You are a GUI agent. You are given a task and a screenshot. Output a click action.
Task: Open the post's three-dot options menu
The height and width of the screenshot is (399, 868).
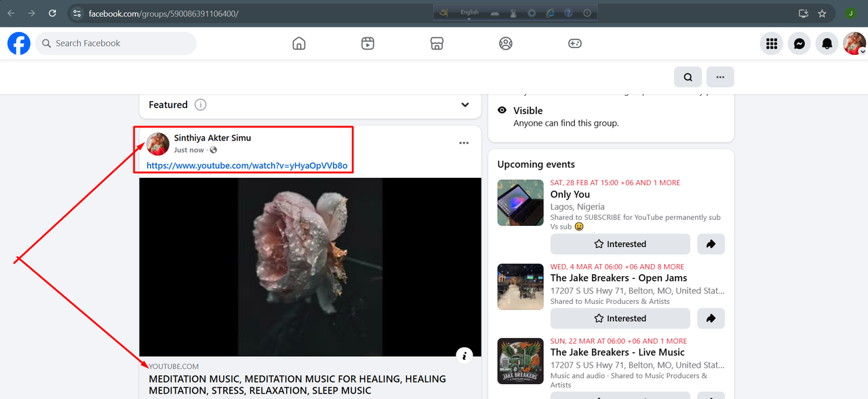[x=464, y=143]
